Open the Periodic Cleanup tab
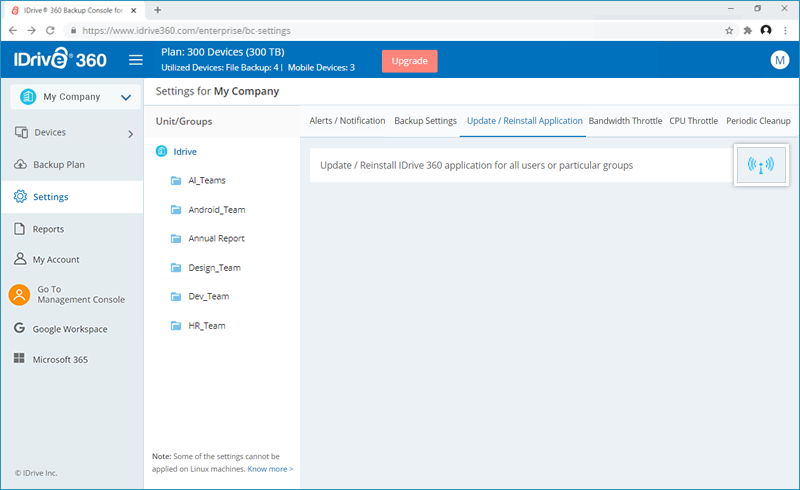Screen dimensions: 800x490 coord(758,121)
